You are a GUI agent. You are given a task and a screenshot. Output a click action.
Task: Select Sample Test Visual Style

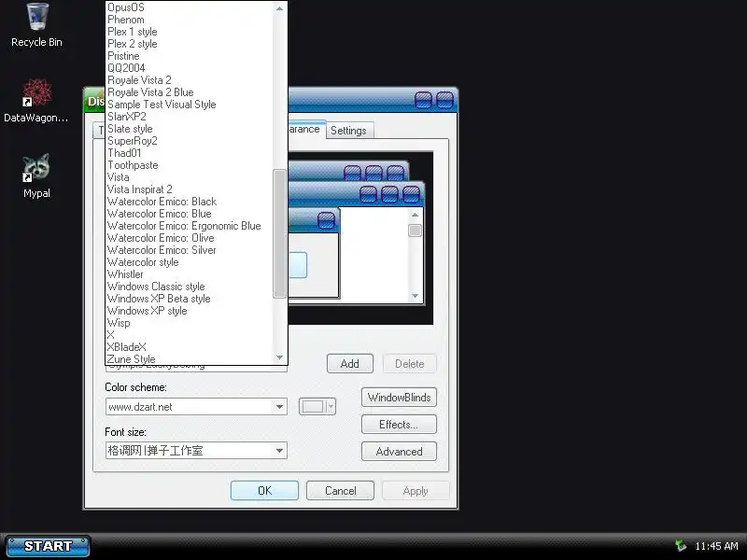tap(190, 105)
